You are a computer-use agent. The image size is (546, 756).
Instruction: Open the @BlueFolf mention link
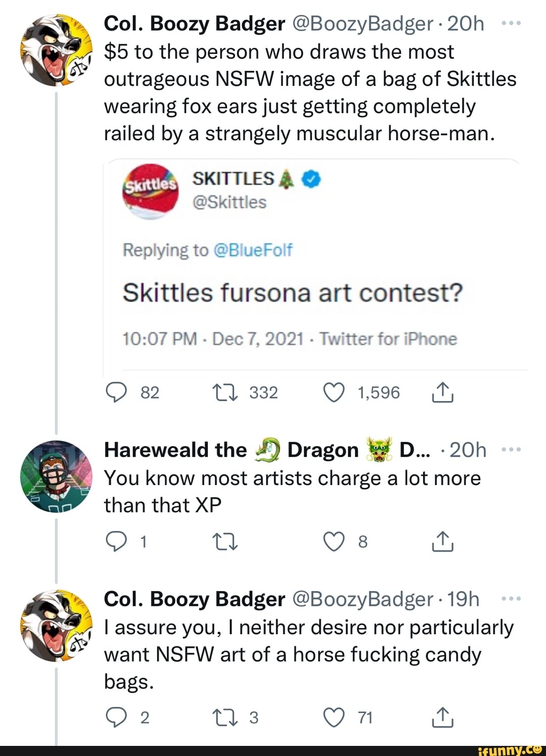(253, 250)
